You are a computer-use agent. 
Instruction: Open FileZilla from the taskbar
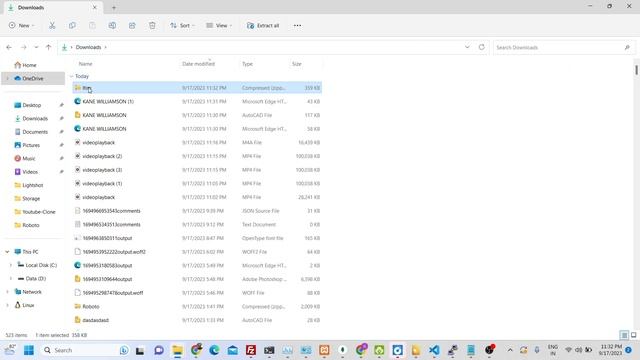coord(251,350)
